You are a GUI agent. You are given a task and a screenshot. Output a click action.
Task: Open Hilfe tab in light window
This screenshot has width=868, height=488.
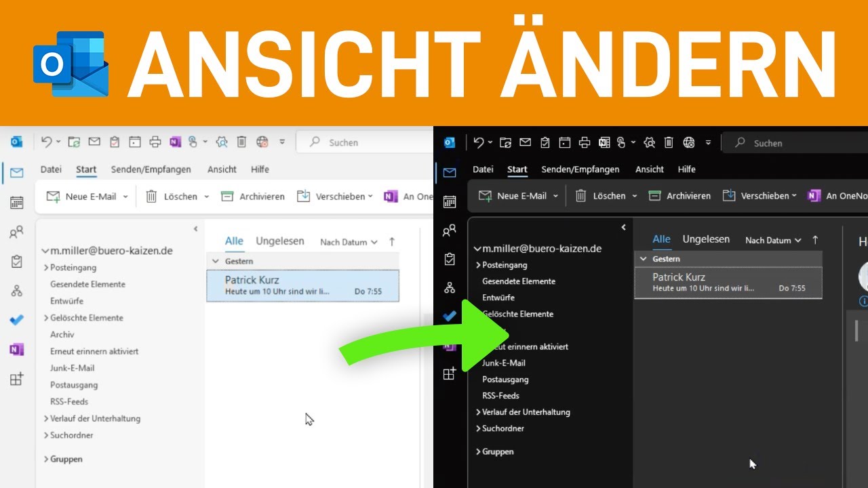pos(260,169)
